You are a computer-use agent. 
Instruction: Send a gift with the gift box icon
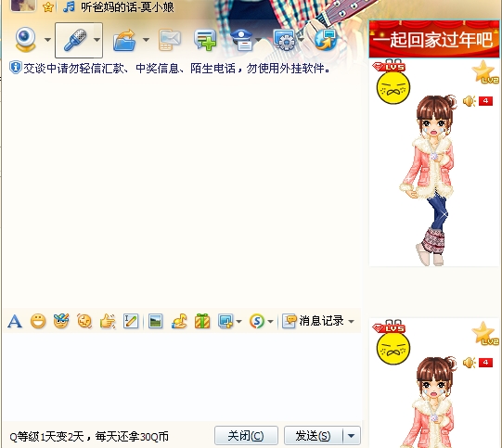(202, 321)
